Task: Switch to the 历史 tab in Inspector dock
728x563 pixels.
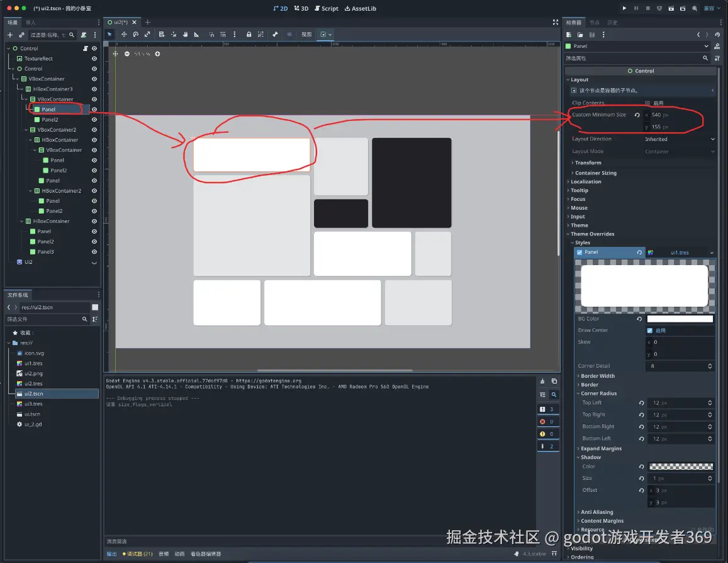Action: click(612, 23)
